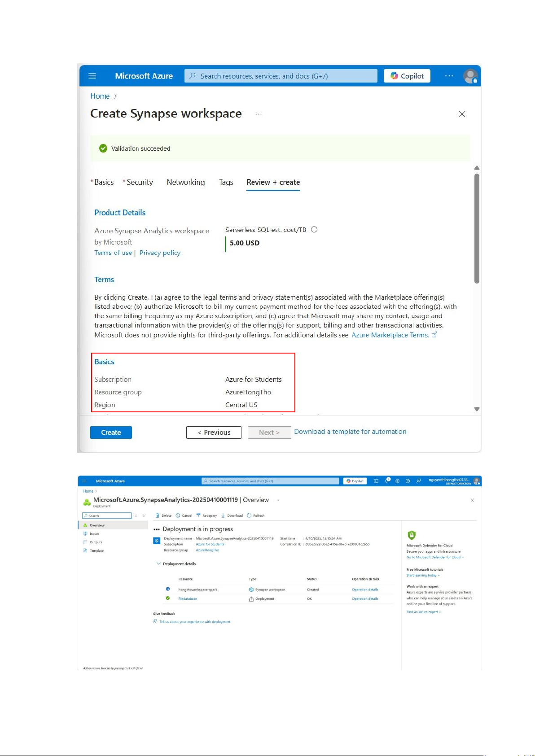
Task: Open Copilot in the deployment Overview screen
Action: point(355,481)
